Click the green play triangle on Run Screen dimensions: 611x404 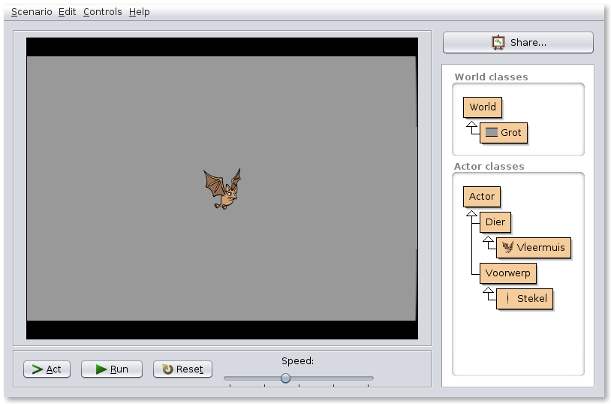click(101, 369)
